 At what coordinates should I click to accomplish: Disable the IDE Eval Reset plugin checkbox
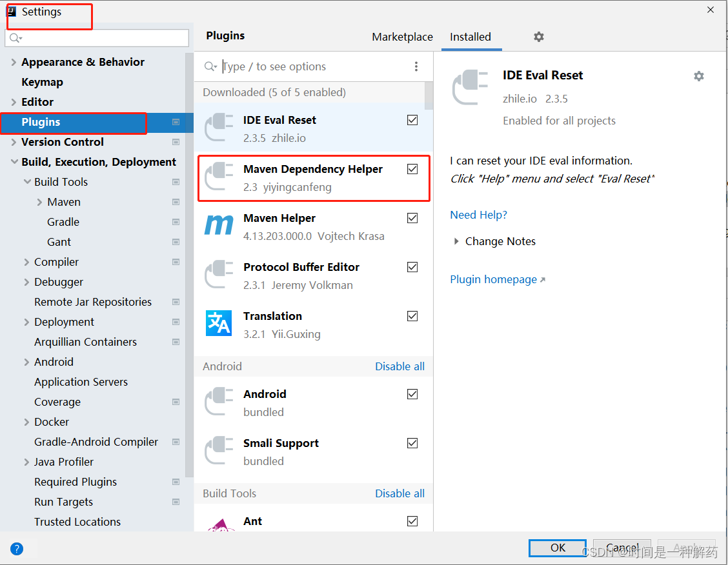click(412, 120)
